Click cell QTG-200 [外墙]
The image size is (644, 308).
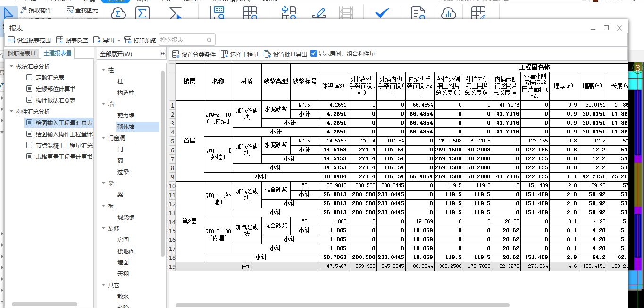tap(218, 154)
